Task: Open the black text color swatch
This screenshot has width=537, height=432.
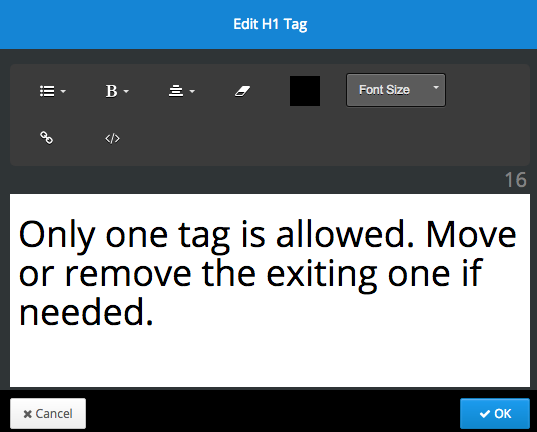Action: click(x=305, y=91)
